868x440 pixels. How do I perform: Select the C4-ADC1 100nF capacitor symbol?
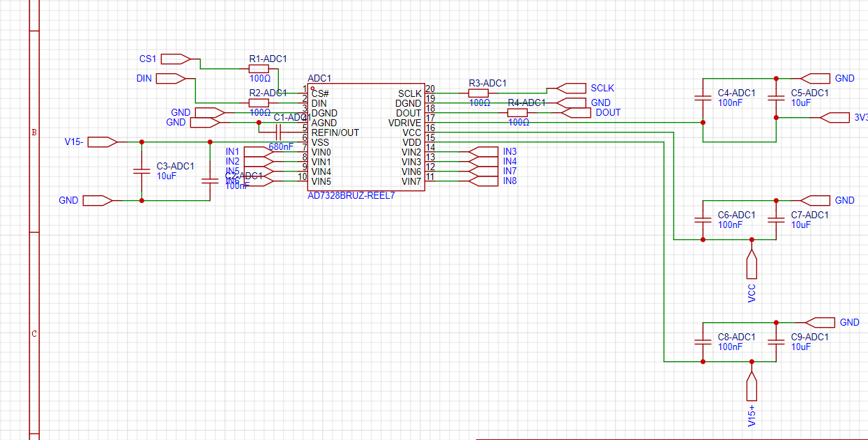[x=703, y=98]
